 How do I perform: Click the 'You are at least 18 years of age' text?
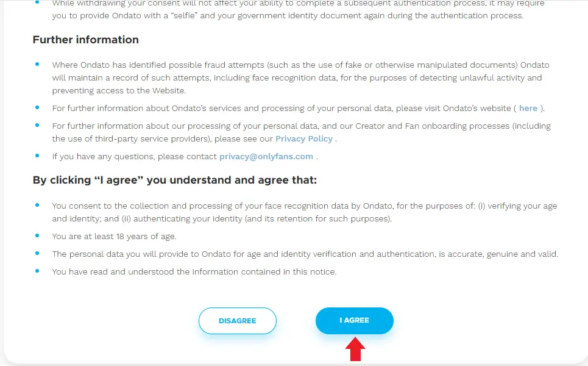(x=113, y=236)
